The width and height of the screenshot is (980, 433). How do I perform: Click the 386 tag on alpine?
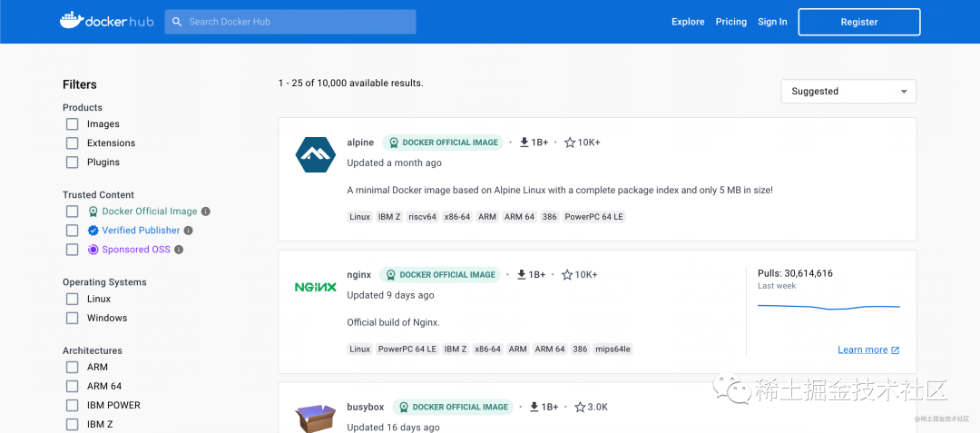549,217
